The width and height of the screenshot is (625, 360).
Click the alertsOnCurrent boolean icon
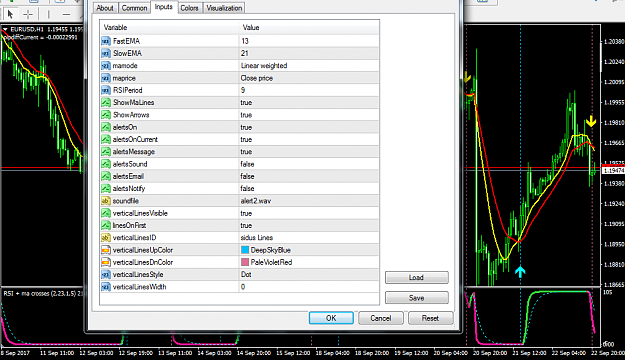click(x=106, y=140)
